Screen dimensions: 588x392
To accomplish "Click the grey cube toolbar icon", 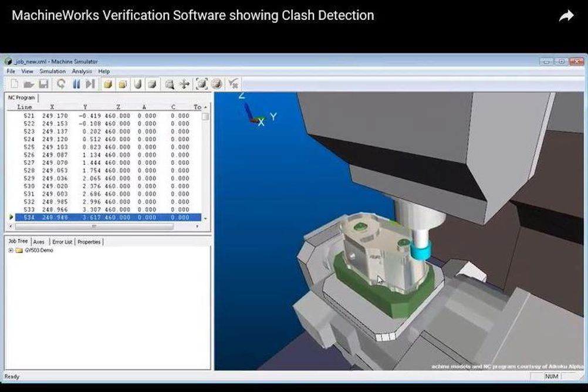I will (152, 85).
